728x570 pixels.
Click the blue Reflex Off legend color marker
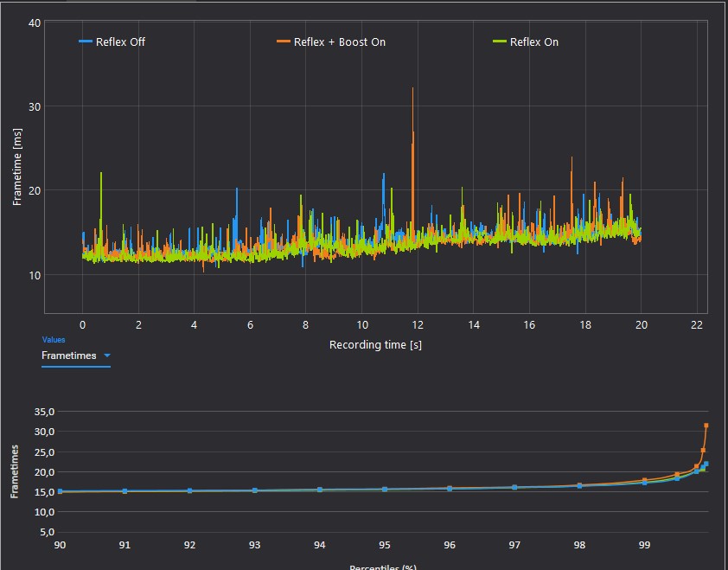86,42
